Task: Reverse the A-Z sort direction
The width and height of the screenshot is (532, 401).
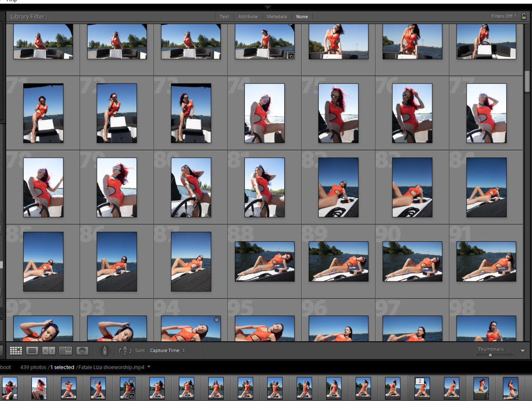Action: pyautogui.click(x=125, y=351)
